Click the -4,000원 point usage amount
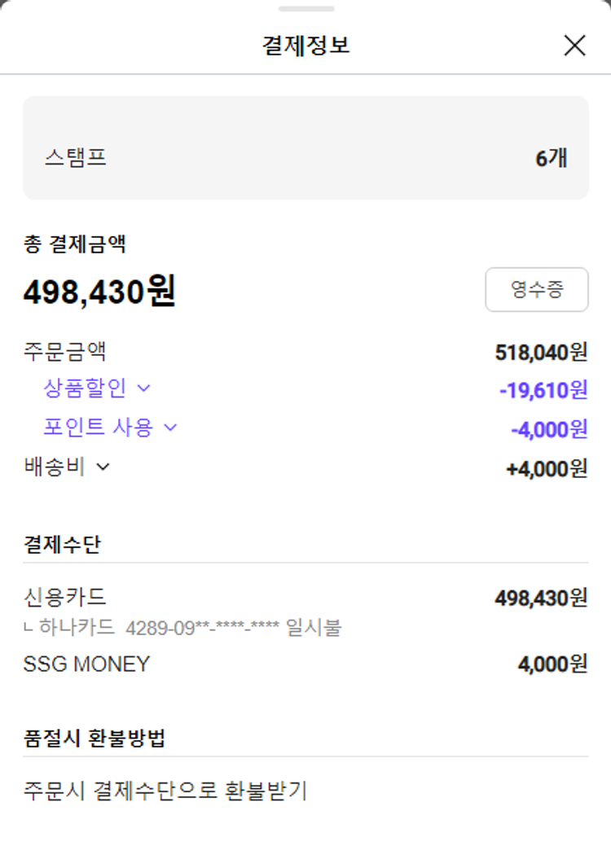The width and height of the screenshot is (611, 868). [x=549, y=428]
